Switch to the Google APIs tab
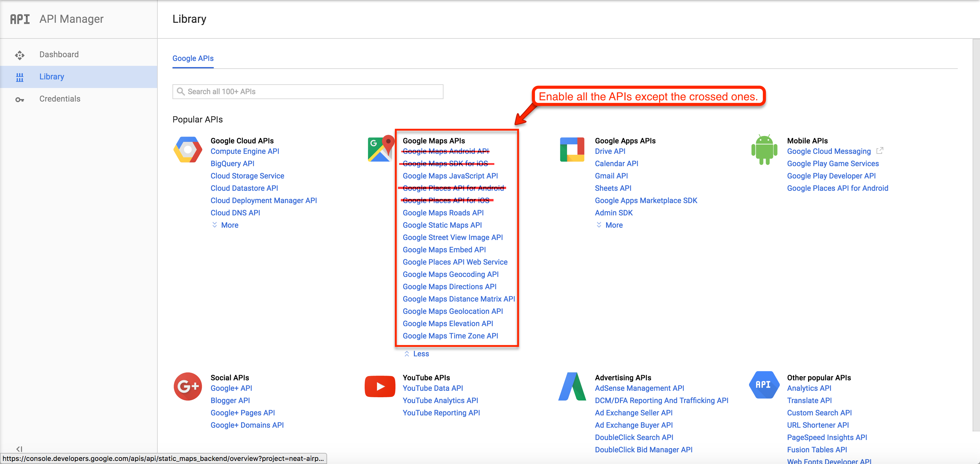The height and width of the screenshot is (464, 980). point(193,58)
